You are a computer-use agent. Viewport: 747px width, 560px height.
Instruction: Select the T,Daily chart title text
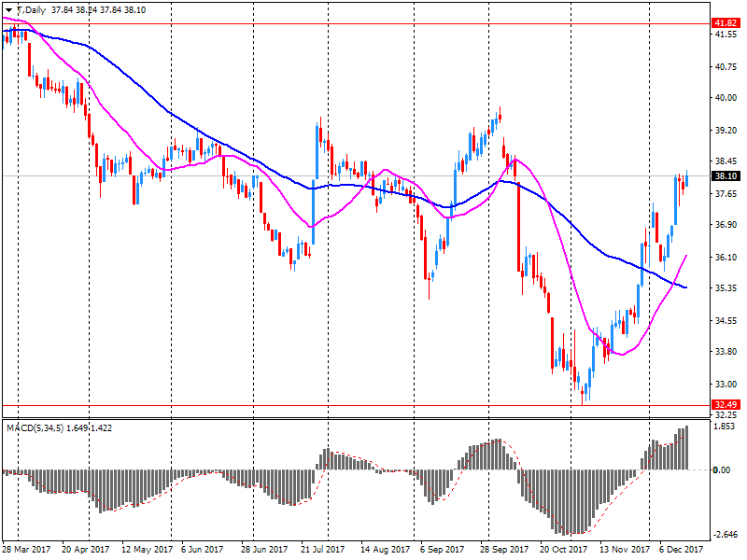point(31,10)
